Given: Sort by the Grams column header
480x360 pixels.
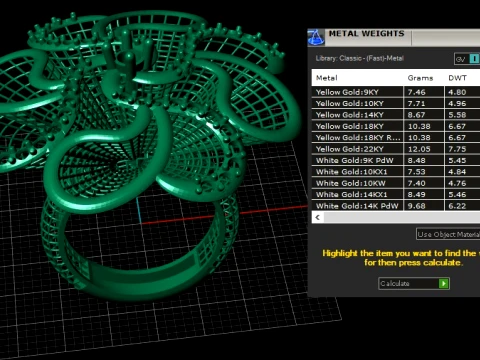Looking at the screenshot, I should point(423,78).
